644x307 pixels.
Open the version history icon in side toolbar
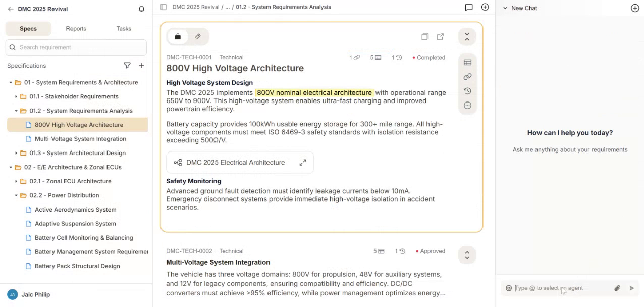(467, 91)
